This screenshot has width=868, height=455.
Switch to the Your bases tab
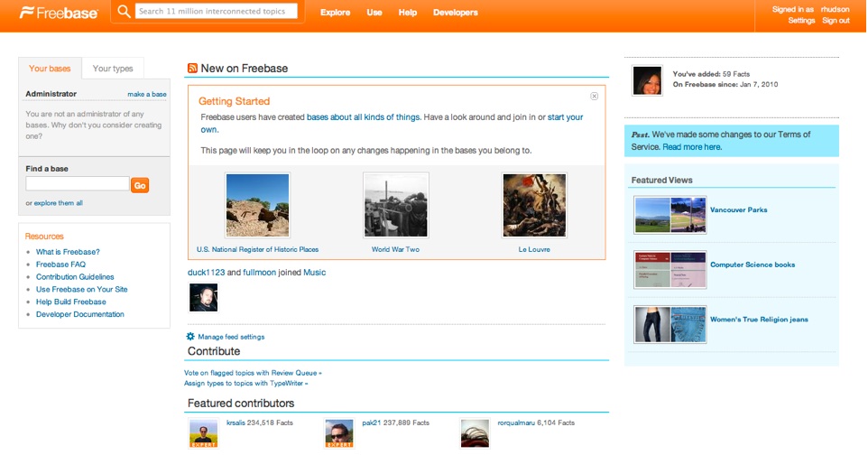pos(50,69)
